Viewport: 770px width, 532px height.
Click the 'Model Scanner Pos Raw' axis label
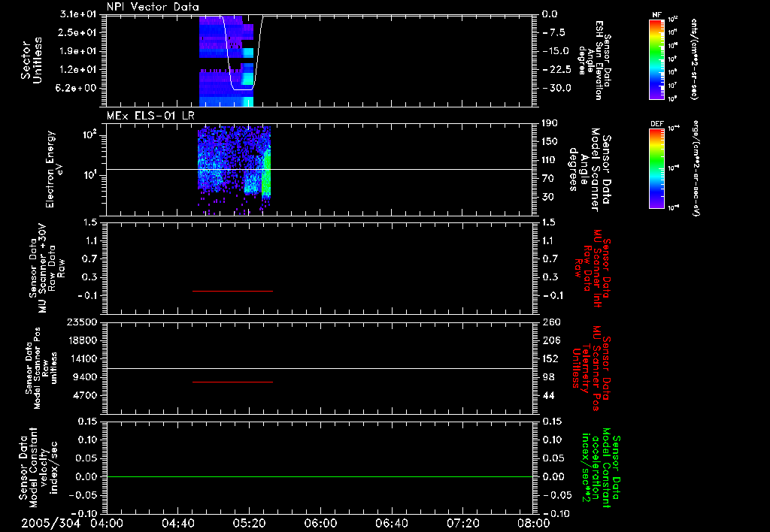tap(41, 368)
